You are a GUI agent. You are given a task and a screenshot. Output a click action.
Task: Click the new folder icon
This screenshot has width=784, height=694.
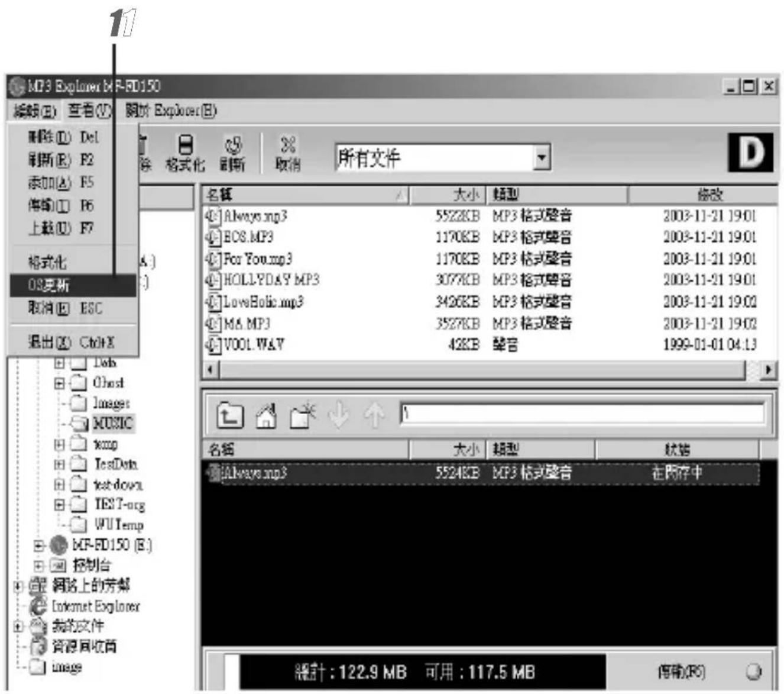(x=304, y=415)
